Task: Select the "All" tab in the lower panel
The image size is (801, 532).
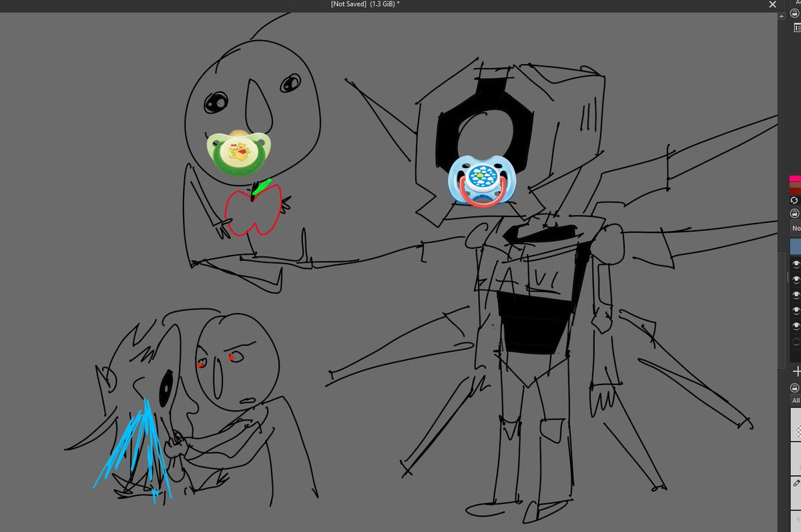Action: (796, 401)
